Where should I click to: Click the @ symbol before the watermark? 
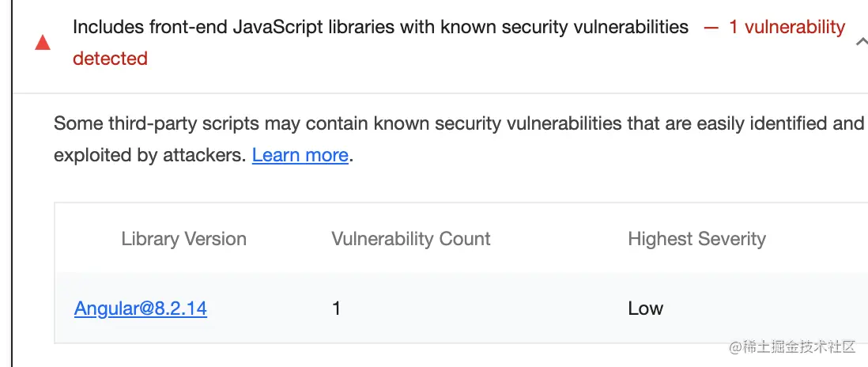tap(737, 347)
